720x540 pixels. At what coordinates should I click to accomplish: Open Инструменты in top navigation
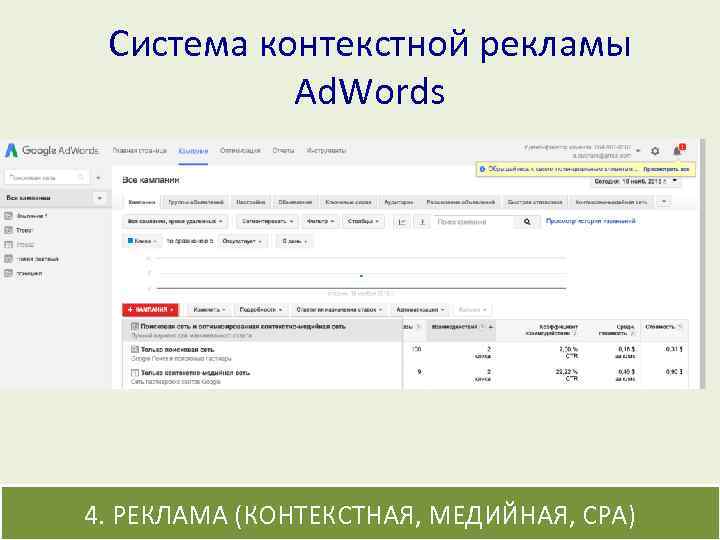pos(326,151)
